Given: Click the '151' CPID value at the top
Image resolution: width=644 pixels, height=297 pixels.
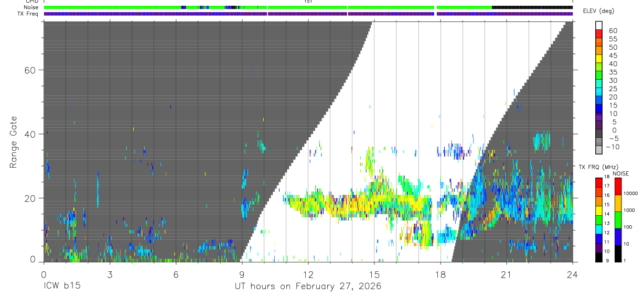Looking at the screenshot, I should tap(308, 2).
